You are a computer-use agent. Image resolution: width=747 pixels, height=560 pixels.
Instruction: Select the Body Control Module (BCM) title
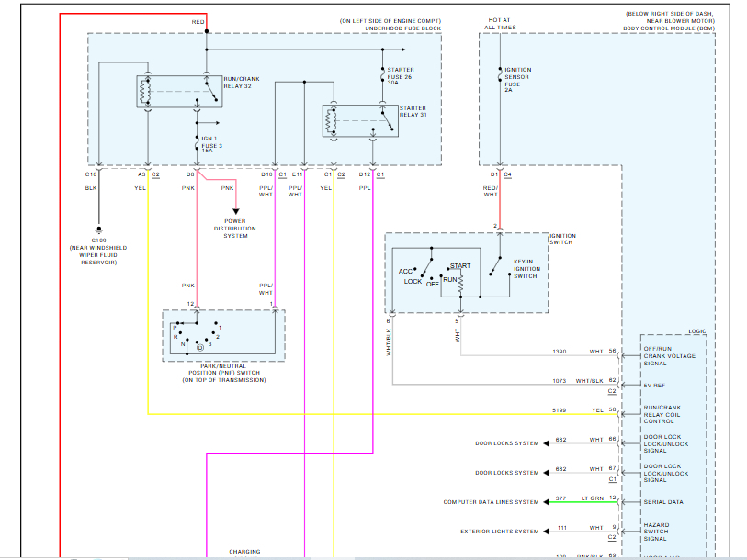click(x=669, y=28)
